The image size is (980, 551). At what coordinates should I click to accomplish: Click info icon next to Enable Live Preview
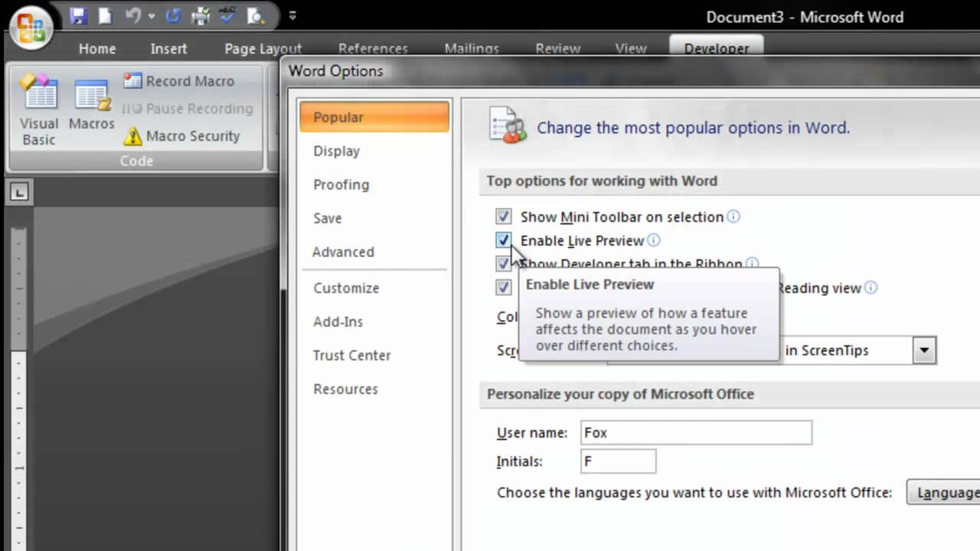point(654,240)
